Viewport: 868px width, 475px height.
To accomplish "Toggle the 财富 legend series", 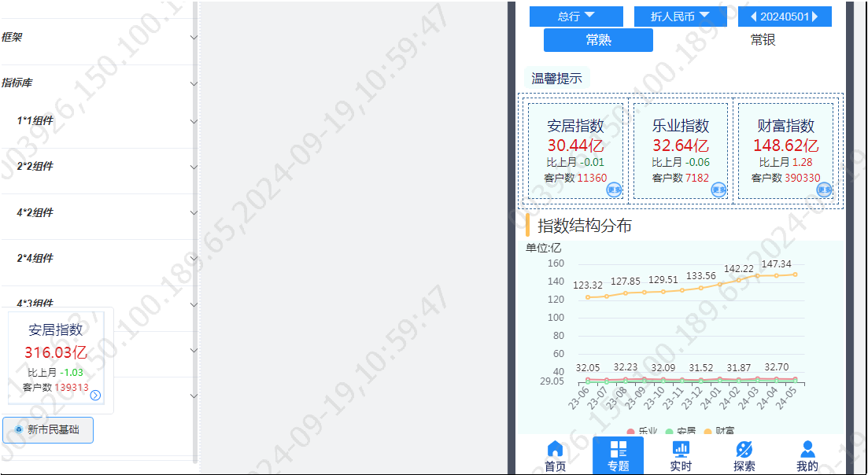I will (719, 431).
